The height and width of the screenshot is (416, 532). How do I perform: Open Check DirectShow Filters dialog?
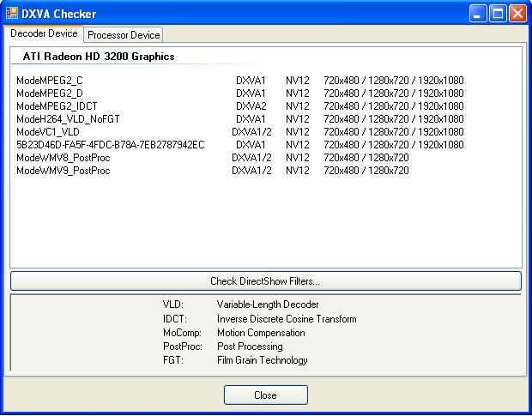pos(266,281)
